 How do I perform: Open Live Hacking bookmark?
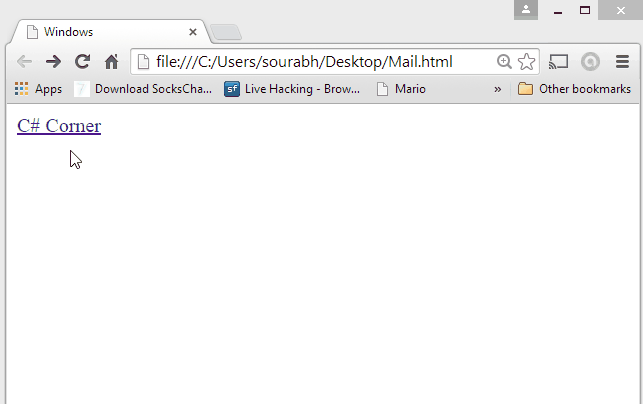click(x=292, y=89)
